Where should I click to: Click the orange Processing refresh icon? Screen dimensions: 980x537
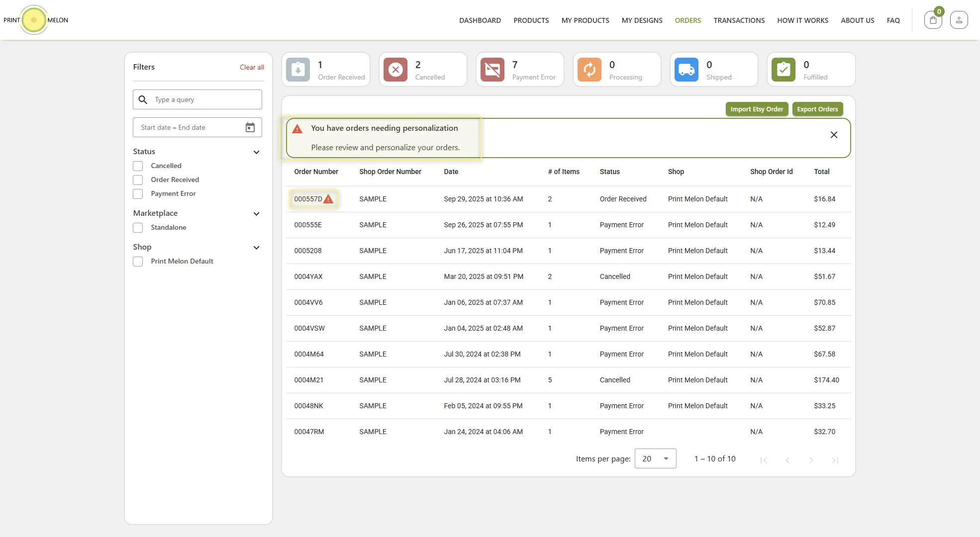coord(589,70)
